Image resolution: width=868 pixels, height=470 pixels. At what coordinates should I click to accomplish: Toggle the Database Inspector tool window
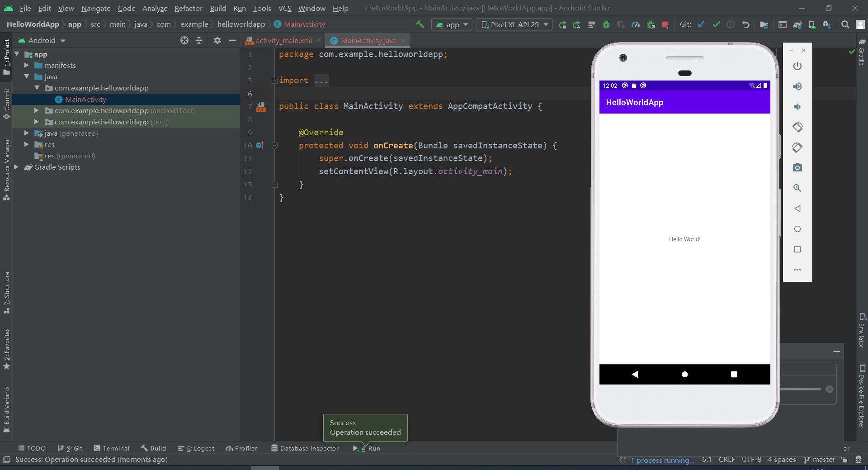[x=305, y=448]
